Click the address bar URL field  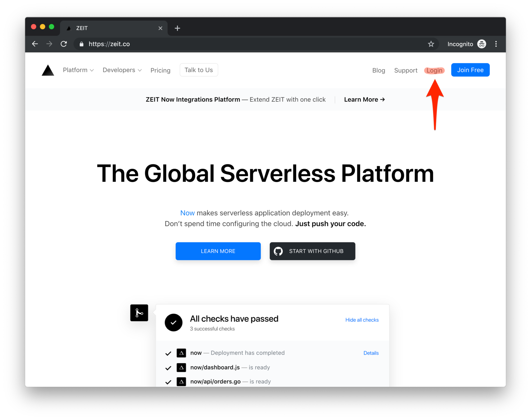coord(255,44)
